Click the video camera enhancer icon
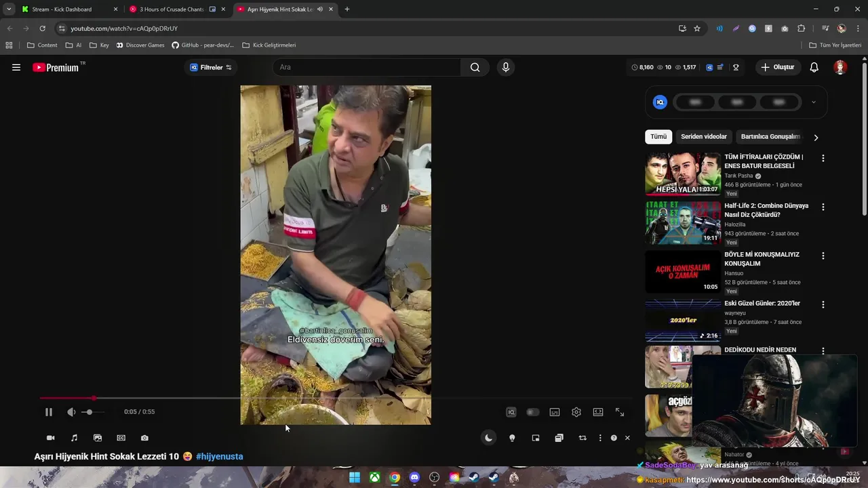The height and width of the screenshot is (488, 868). pyautogui.click(x=50, y=438)
